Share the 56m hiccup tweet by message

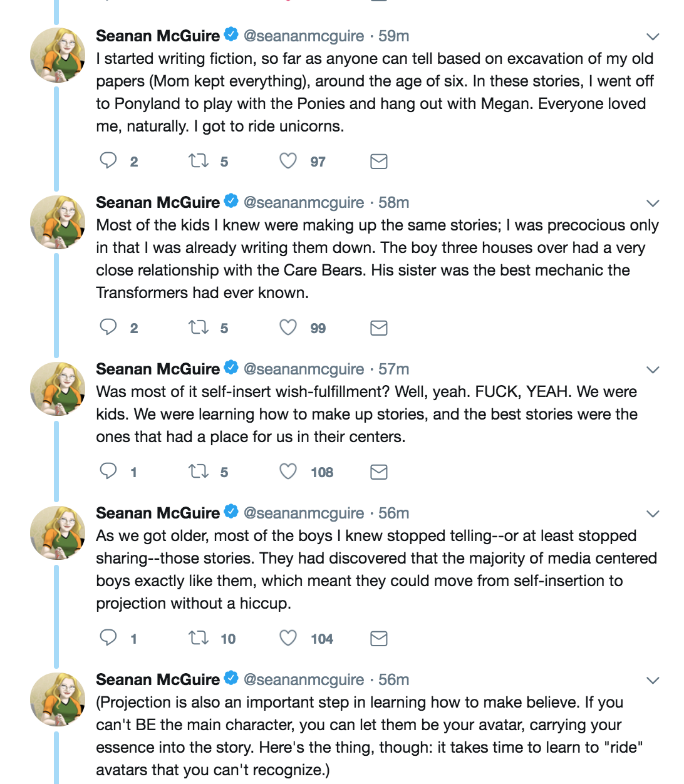tap(378, 639)
